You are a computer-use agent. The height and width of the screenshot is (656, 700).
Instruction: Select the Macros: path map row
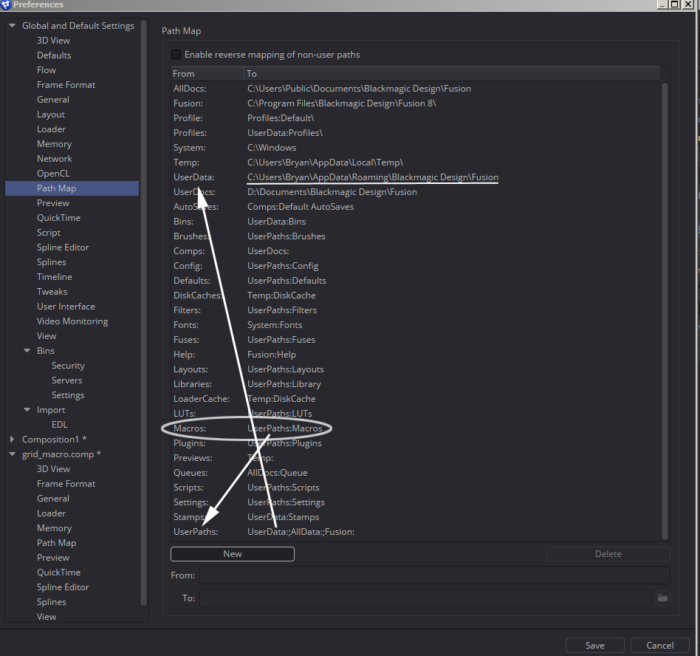click(x=416, y=428)
